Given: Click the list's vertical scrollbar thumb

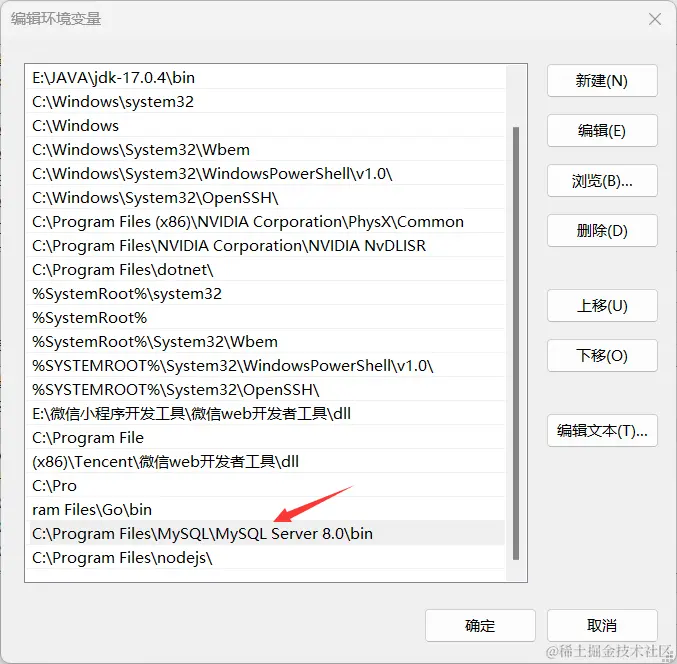Looking at the screenshot, I should point(516,343).
